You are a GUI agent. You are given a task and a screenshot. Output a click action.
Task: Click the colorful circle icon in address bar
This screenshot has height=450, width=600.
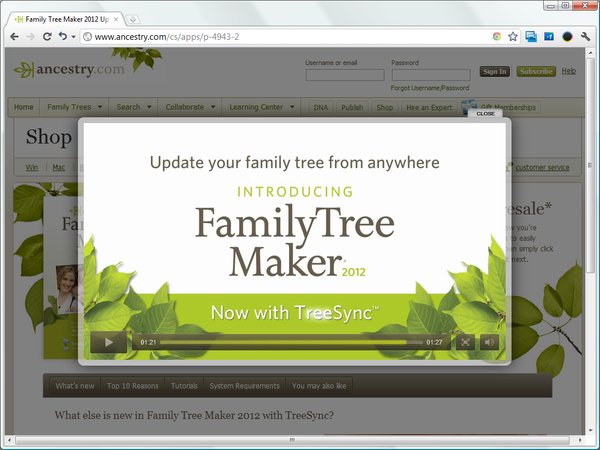(x=497, y=37)
